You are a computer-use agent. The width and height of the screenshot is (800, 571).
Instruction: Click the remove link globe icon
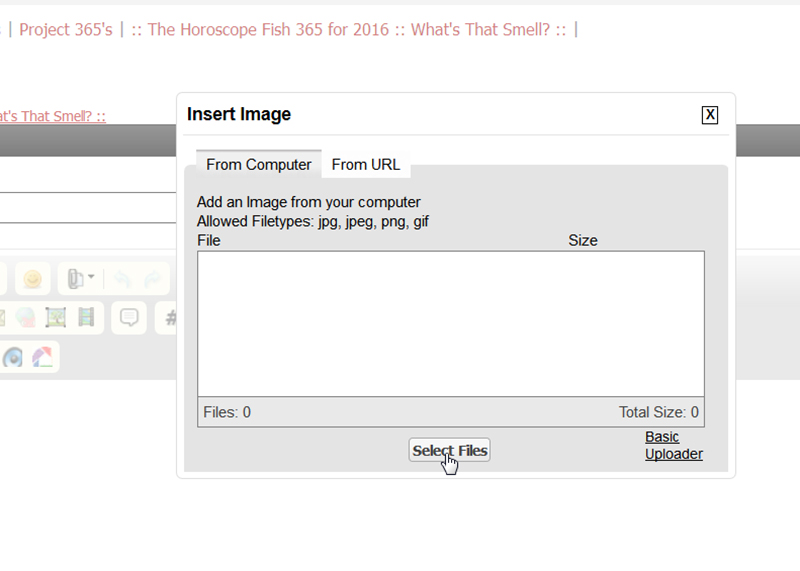[24, 318]
